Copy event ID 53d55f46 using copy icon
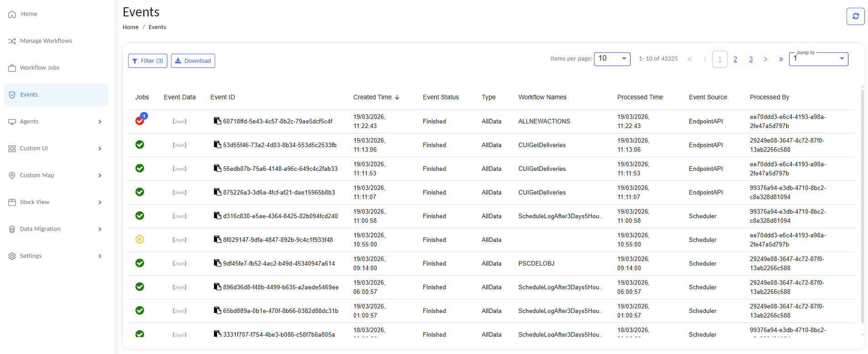Image resolution: width=868 pixels, height=354 pixels. [217, 145]
